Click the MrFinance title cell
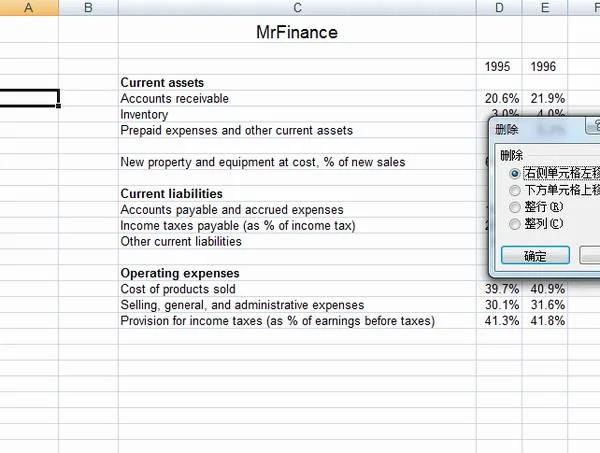Screen dimensions: 600x453 (x=297, y=32)
